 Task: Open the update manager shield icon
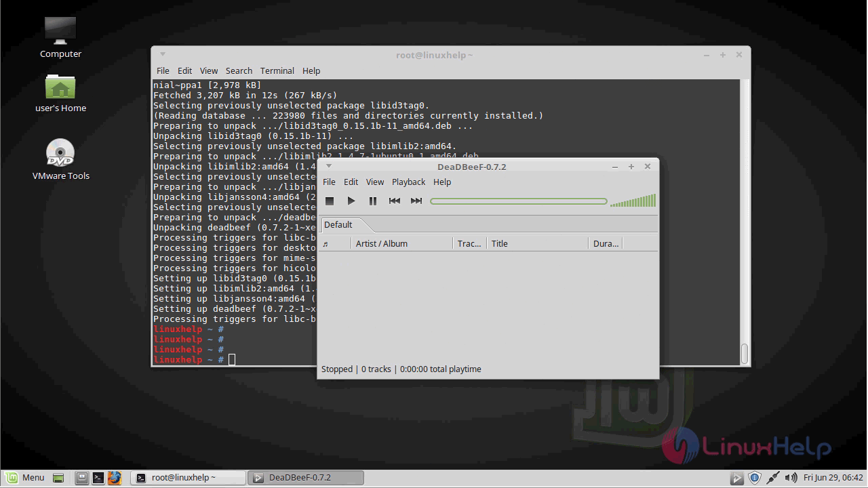(x=755, y=478)
